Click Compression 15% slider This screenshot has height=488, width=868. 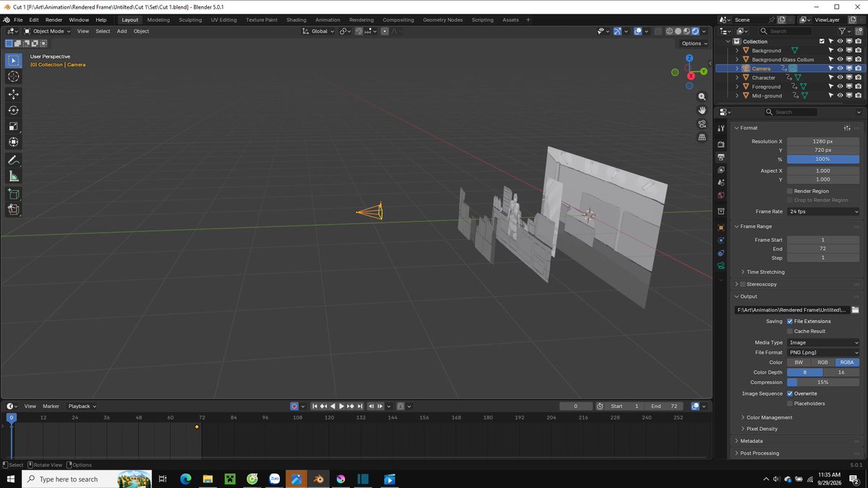823,382
